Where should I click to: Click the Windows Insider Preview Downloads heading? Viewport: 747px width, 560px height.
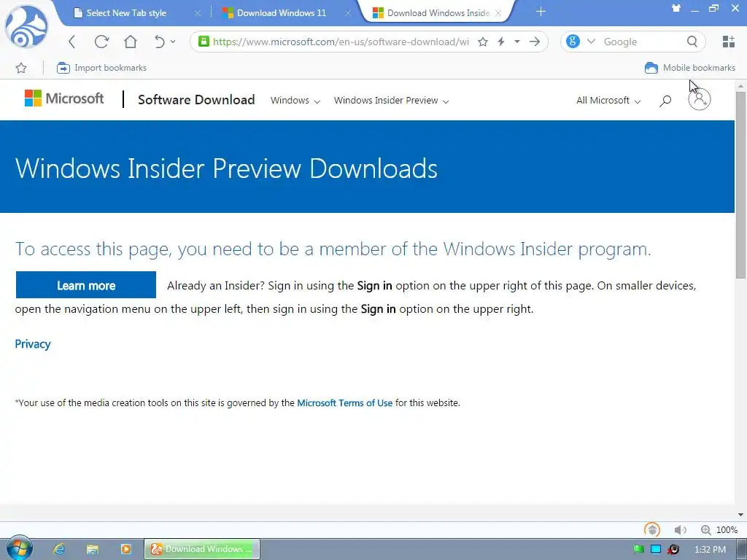pos(226,168)
